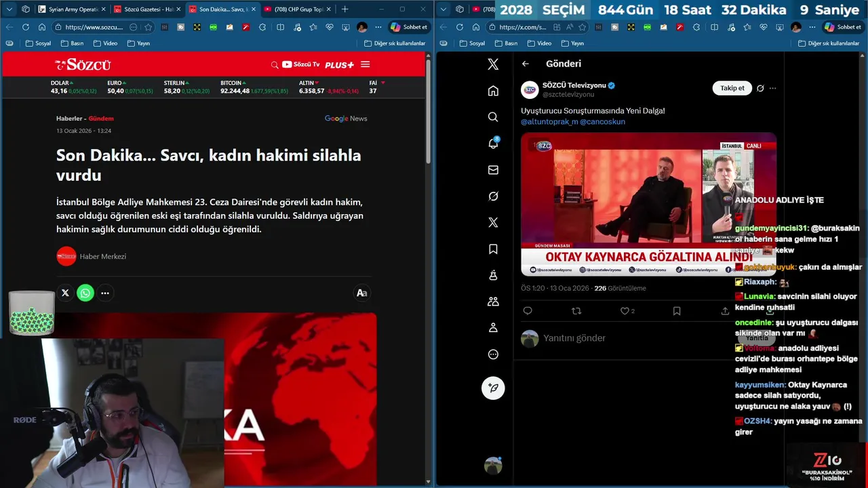Open Settings and more in left window
This screenshot has height=488, width=868.
coord(378,27)
